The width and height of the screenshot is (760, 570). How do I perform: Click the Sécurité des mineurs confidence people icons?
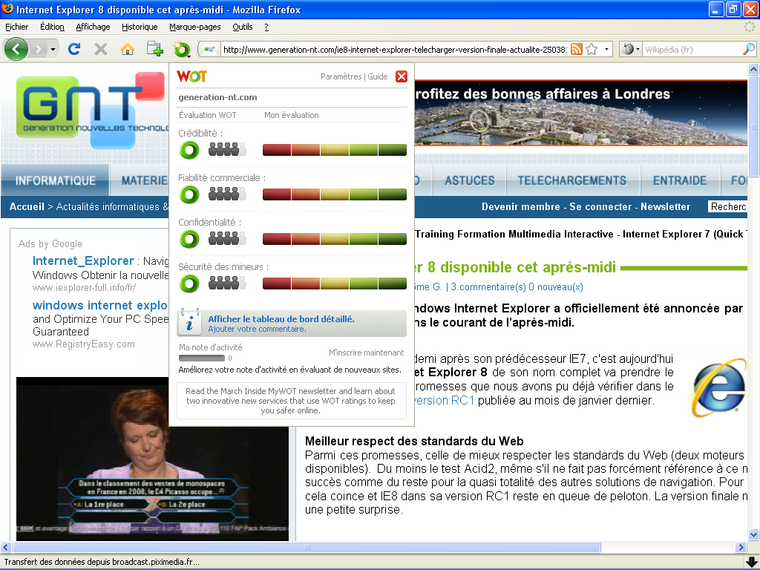[x=227, y=283]
